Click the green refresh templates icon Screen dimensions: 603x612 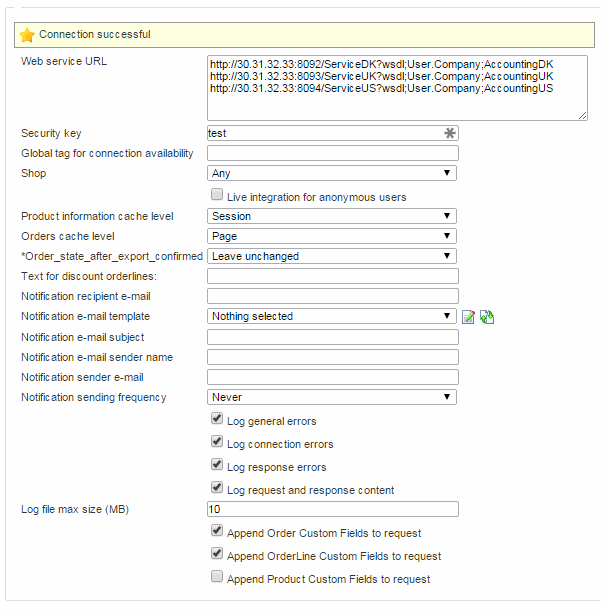[487, 317]
